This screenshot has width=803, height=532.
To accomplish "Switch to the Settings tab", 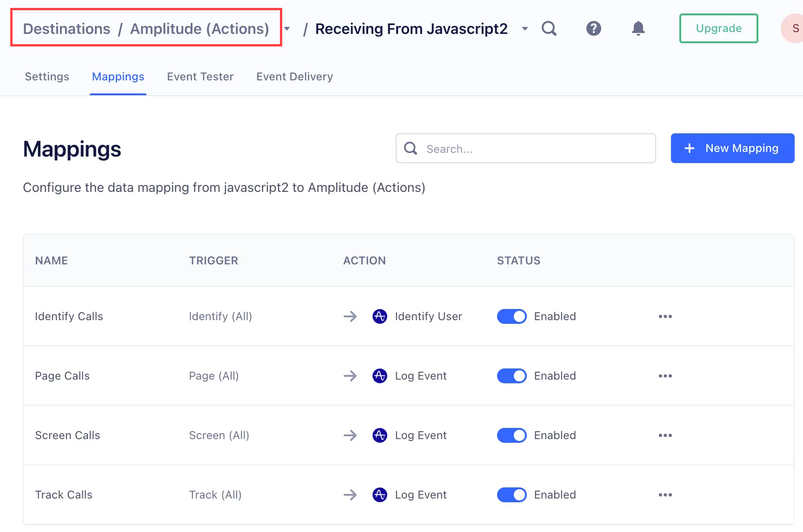I will (x=47, y=77).
